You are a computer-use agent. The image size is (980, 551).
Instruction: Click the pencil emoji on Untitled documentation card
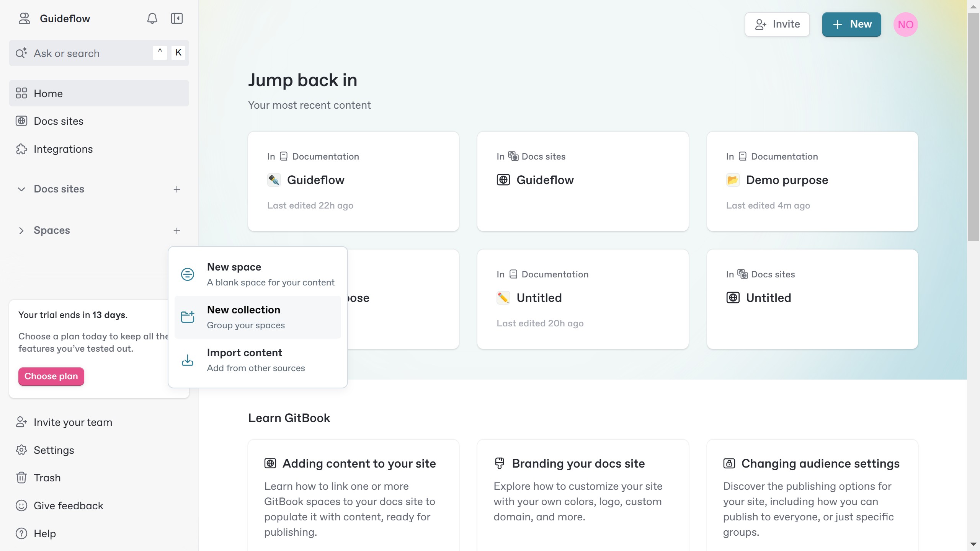coord(503,298)
